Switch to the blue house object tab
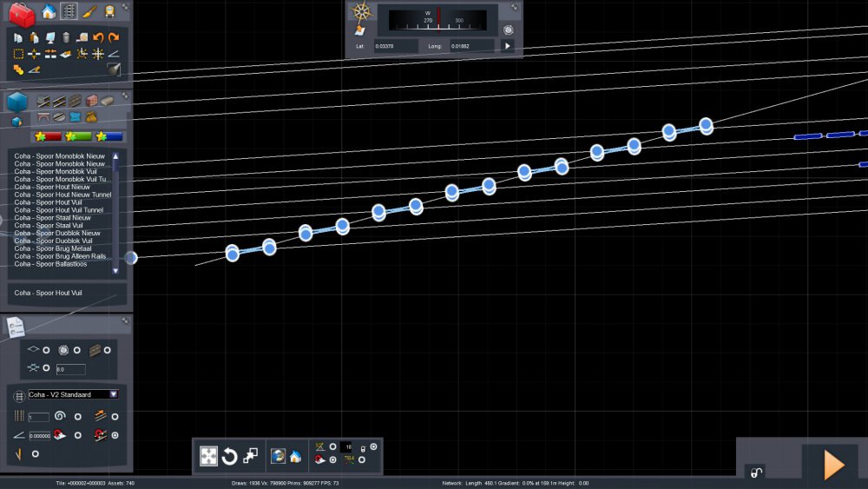Image resolution: width=868 pixels, height=489 pixels. coord(49,12)
